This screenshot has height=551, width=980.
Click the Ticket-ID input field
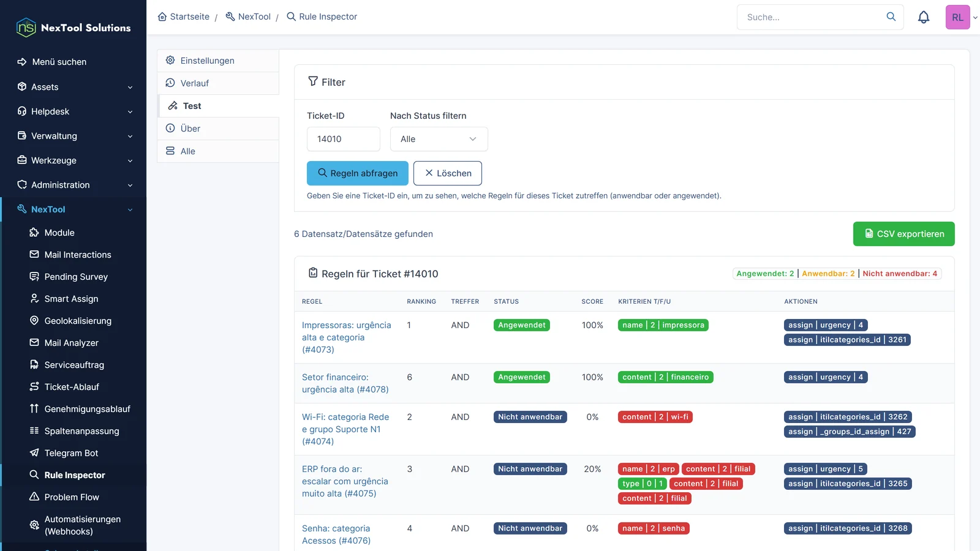[344, 139]
